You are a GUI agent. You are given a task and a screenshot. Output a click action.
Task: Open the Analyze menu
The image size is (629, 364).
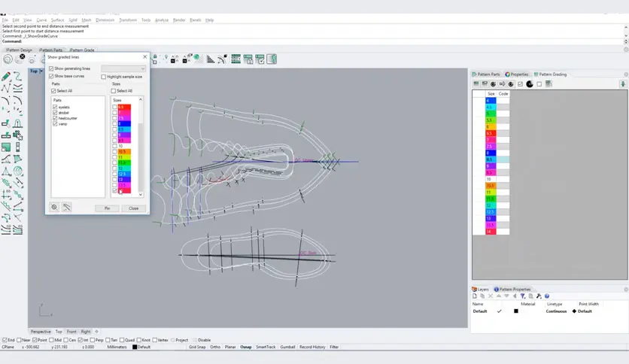pyautogui.click(x=162, y=20)
